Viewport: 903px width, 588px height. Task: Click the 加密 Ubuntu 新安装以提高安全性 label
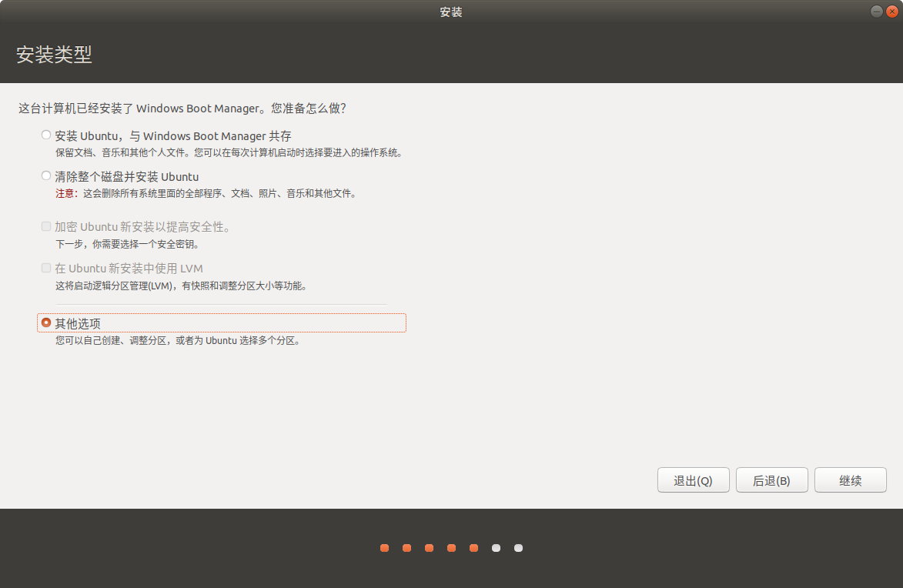click(x=143, y=227)
